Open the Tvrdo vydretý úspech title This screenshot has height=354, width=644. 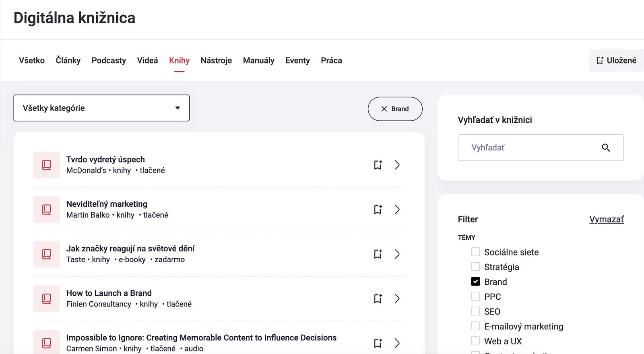pos(105,159)
